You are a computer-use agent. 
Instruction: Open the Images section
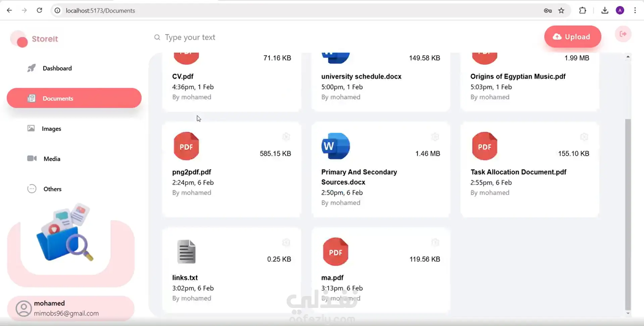click(x=51, y=128)
